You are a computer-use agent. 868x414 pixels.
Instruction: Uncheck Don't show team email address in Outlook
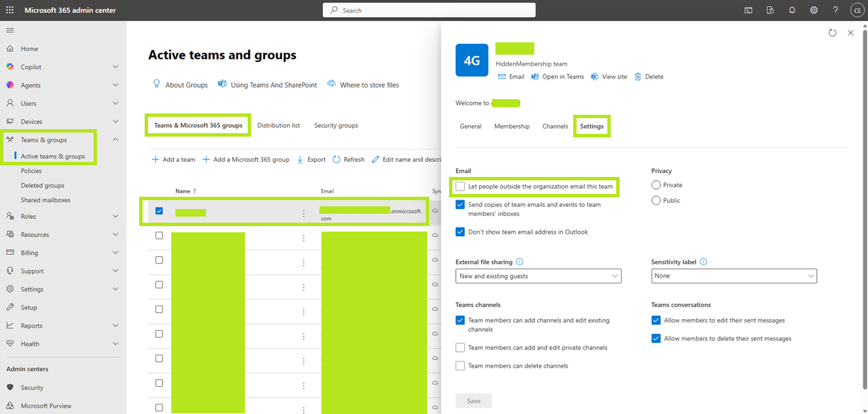coord(461,232)
